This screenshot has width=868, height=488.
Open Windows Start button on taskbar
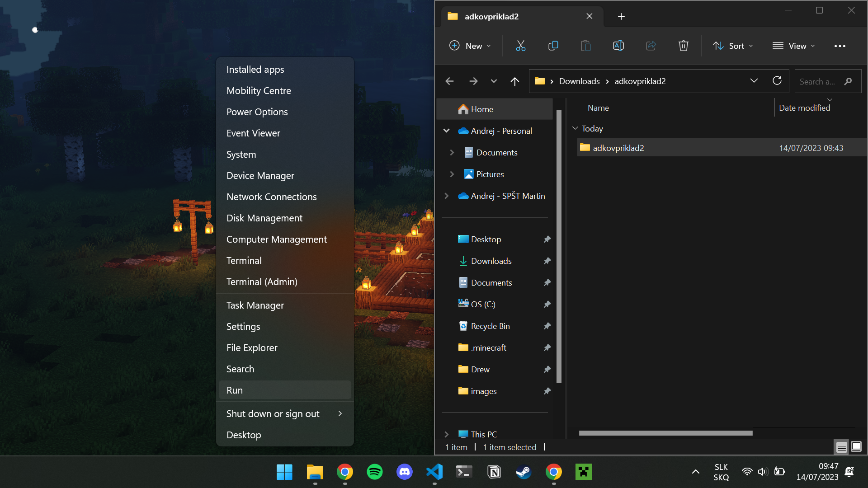coord(284,472)
